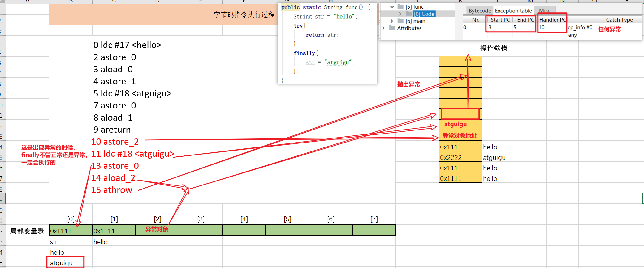
Task: Select the 任何异常 red annotation
Action: pyautogui.click(x=609, y=29)
